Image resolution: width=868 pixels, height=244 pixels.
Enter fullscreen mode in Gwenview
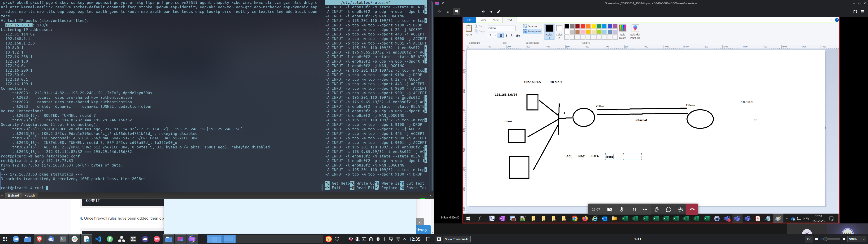point(855,12)
